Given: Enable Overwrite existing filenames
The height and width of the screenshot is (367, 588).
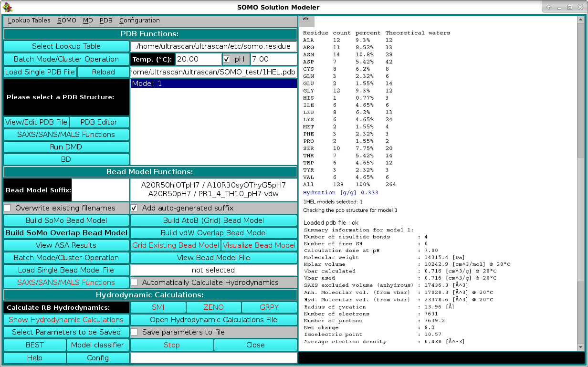Looking at the screenshot, I should (x=8, y=208).
